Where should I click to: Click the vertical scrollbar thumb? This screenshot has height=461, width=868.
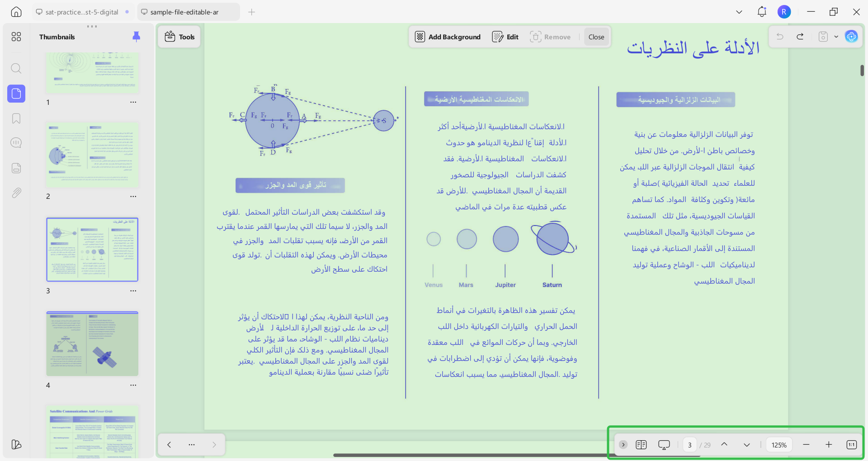(x=862, y=71)
